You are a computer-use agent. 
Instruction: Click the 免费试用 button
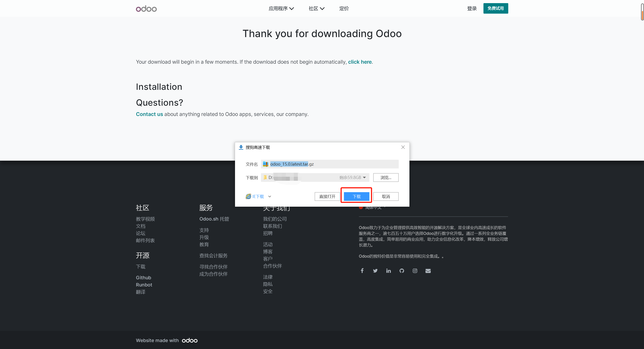pyautogui.click(x=496, y=8)
